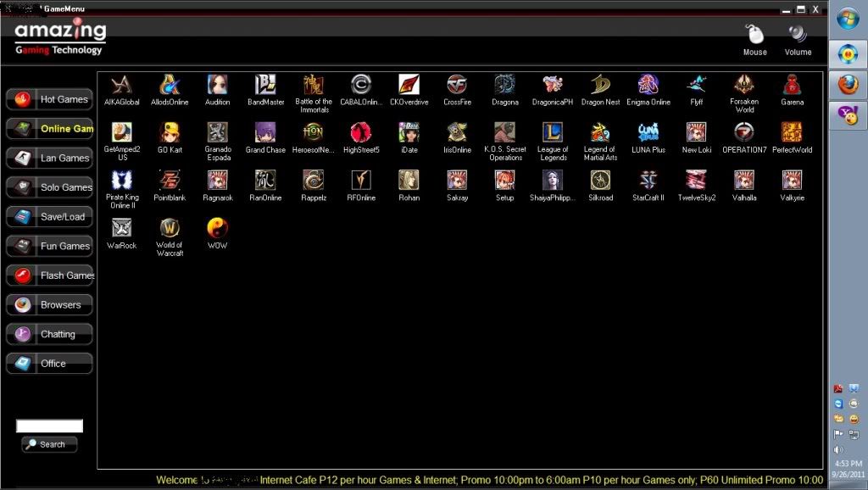
Task: Open OPERATION7 game icon
Action: (744, 133)
